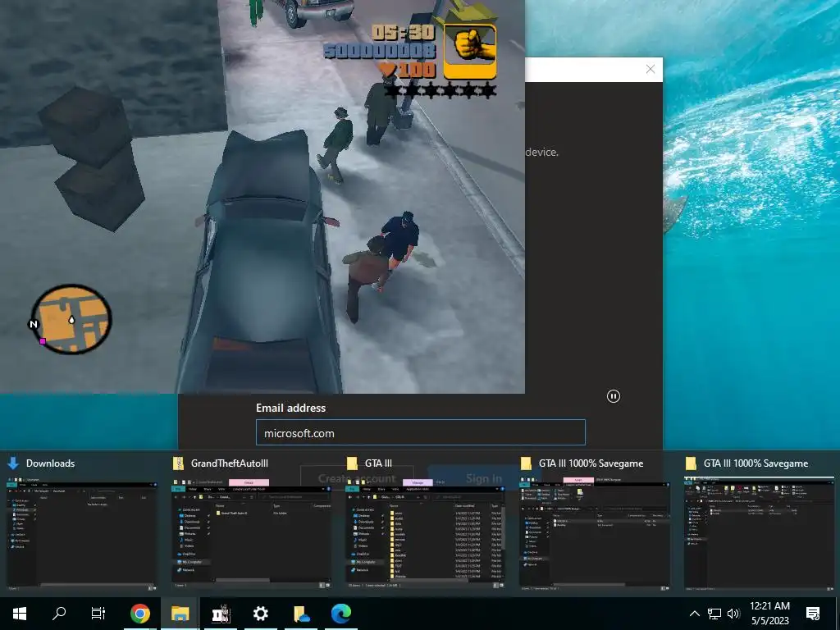The width and height of the screenshot is (840, 630).
Task: Click the 05:30 game clock
Action: pyautogui.click(x=403, y=33)
